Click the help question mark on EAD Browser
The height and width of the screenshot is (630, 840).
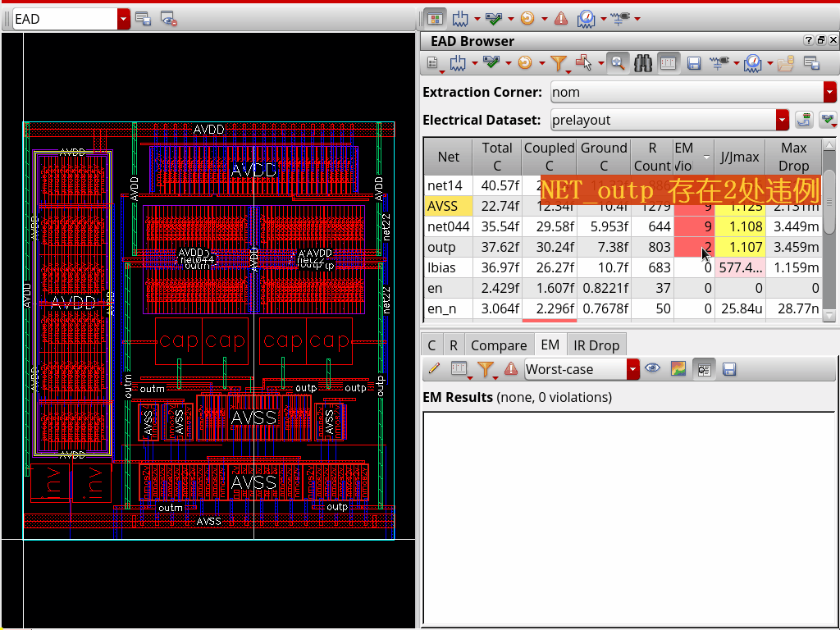click(x=807, y=40)
